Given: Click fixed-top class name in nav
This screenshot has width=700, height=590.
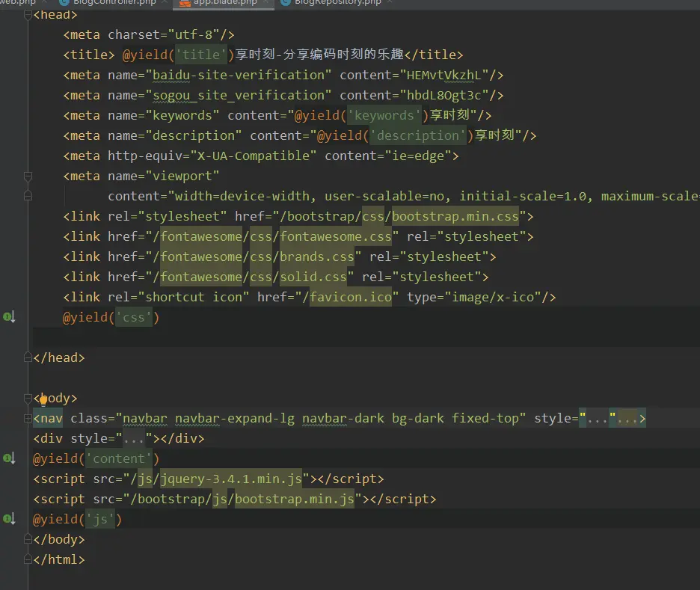Looking at the screenshot, I should click(x=485, y=418).
